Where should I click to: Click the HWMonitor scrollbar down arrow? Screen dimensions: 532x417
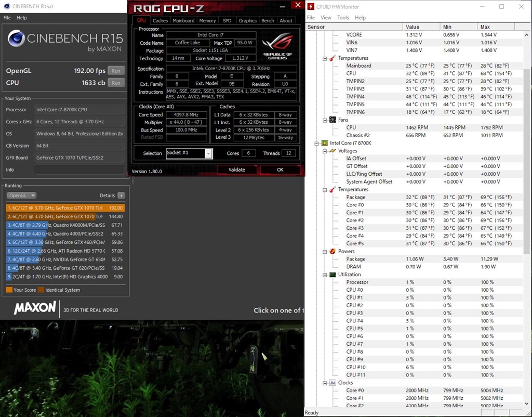[x=527, y=404]
